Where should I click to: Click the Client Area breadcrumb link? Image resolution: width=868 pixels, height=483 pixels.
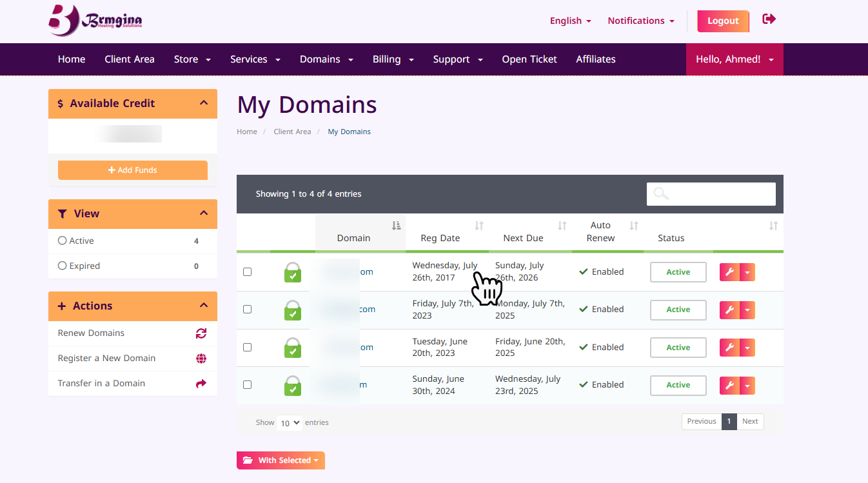click(292, 132)
